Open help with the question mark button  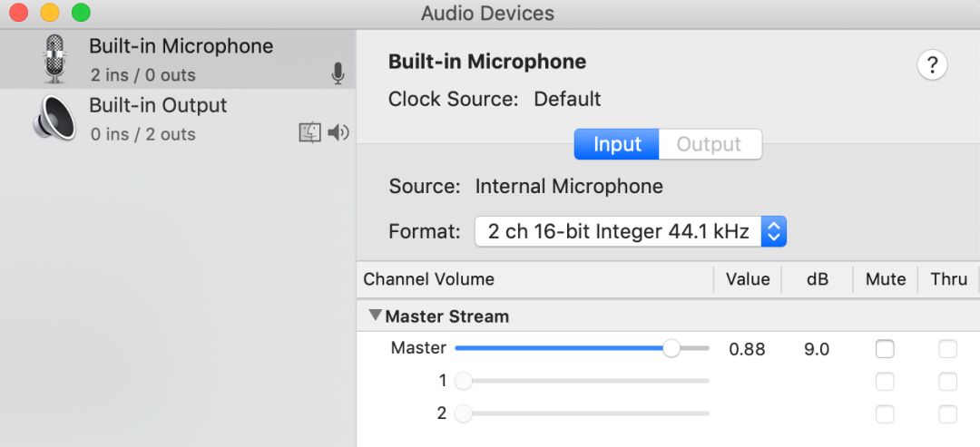coord(932,64)
